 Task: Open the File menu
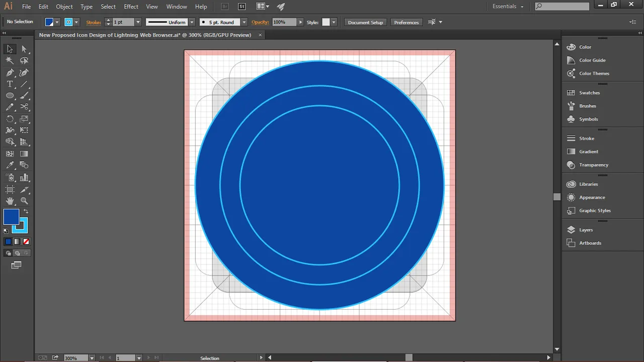[26, 7]
